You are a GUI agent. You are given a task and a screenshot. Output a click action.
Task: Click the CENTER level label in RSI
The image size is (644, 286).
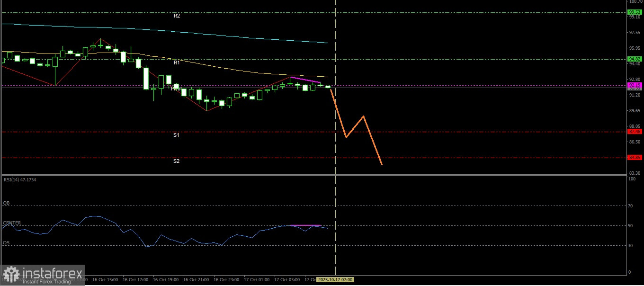pos(11,223)
